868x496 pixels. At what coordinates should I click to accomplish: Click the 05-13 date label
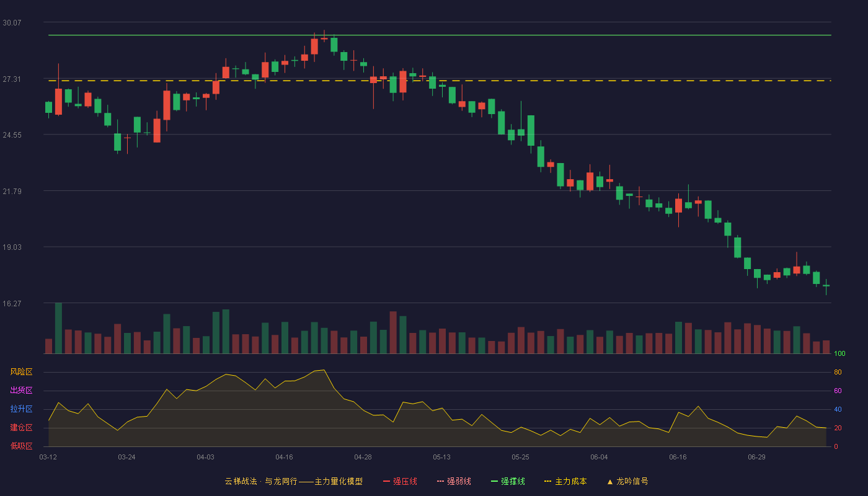(x=441, y=457)
